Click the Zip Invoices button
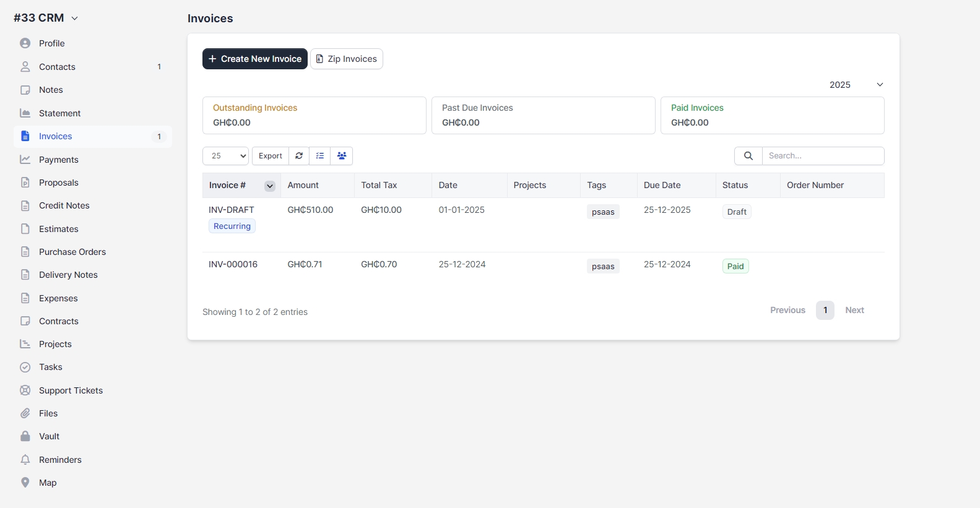The width and height of the screenshot is (980, 508). click(346, 59)
